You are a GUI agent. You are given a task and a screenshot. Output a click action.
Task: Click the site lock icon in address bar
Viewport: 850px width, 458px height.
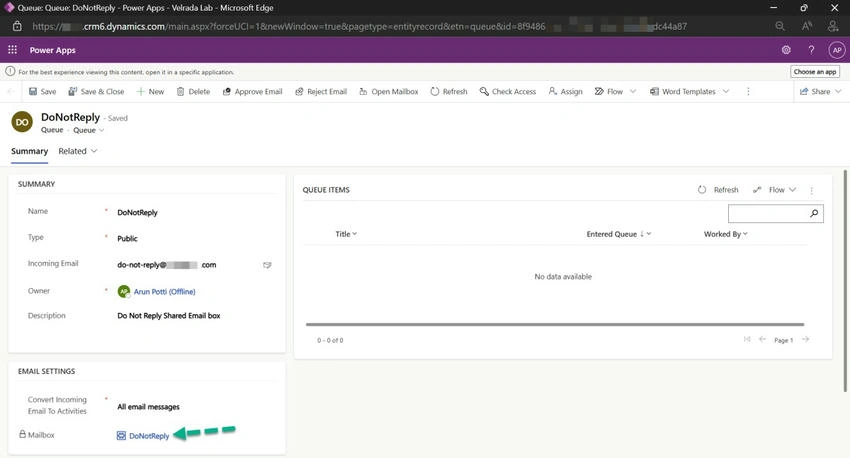coord(17,26)
